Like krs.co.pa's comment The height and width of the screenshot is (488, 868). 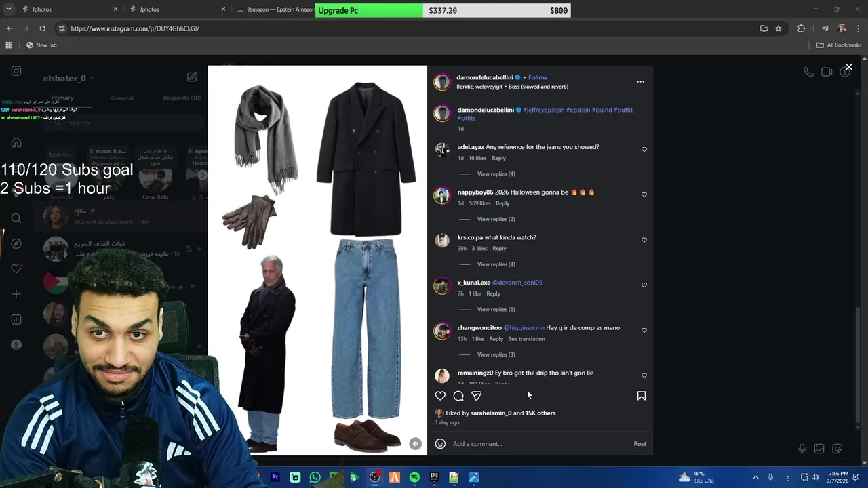(644, 240)
